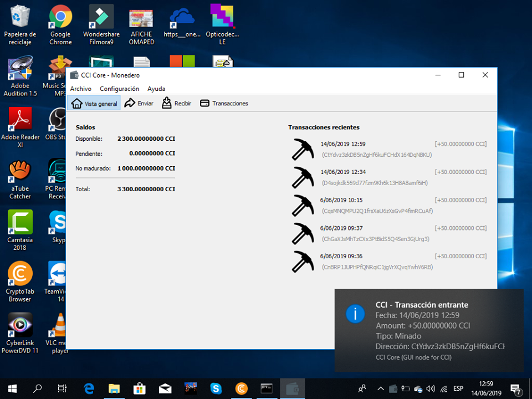Open the Recibir toolbar option
The image size is (532, 399).
(176, 103)
